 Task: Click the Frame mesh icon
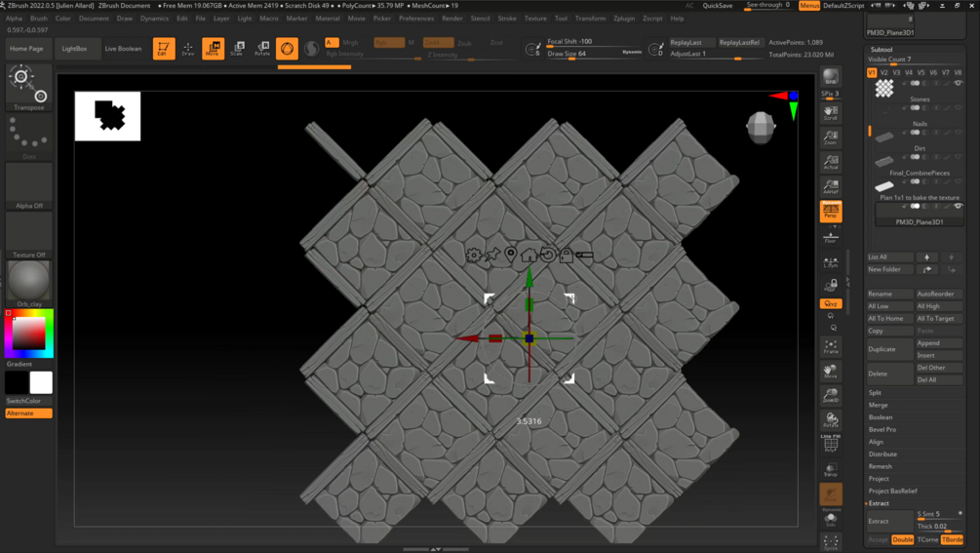pos(831,347)
